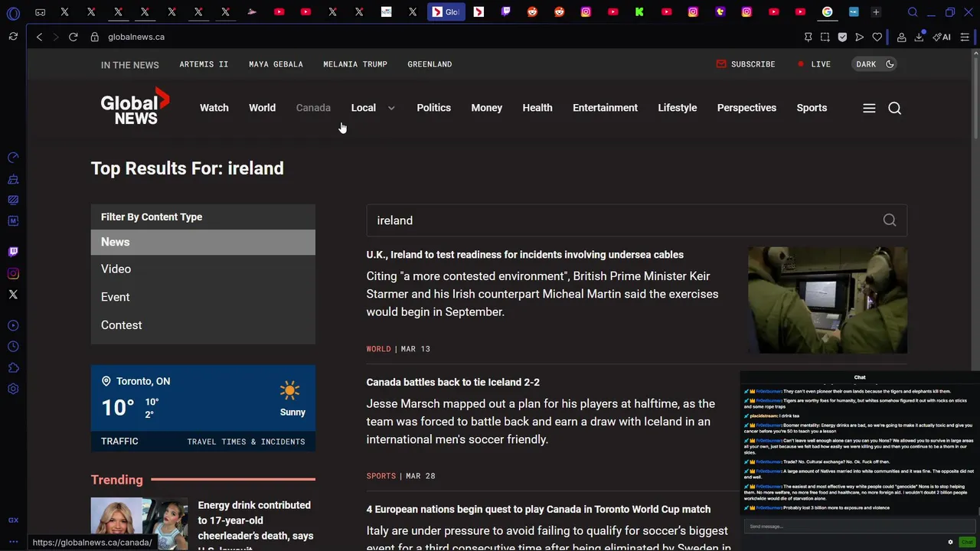Open Settings gear icon in sidebar

[x=13, y=389]
